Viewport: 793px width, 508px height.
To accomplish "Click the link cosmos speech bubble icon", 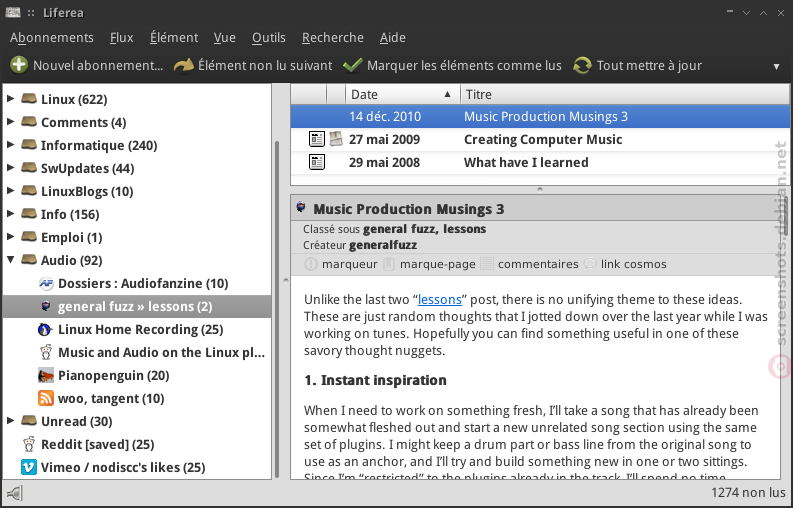I will pos(589,264).
